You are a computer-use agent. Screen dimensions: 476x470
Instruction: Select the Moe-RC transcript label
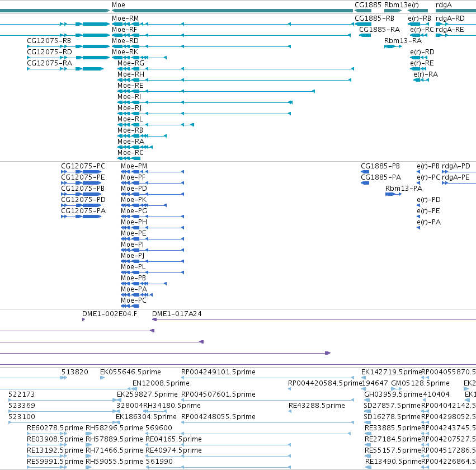pyautogui.click(x=130, y=153)
